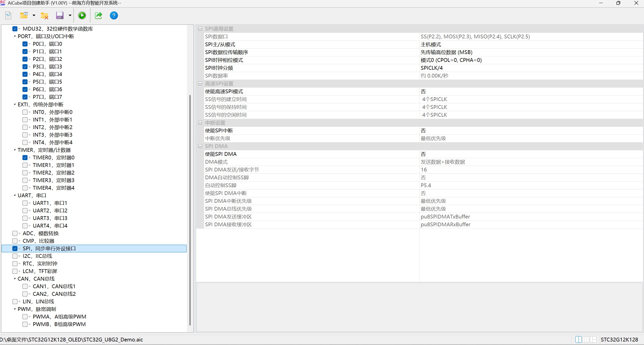This screenshot has height=345, width=644.
Task: Click the close project folder icon
Action: (44, 16)
